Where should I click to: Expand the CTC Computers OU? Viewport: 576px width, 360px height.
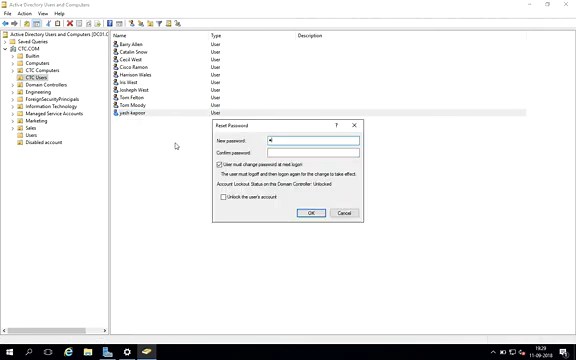pyautogui.click(x=12, y=71)
